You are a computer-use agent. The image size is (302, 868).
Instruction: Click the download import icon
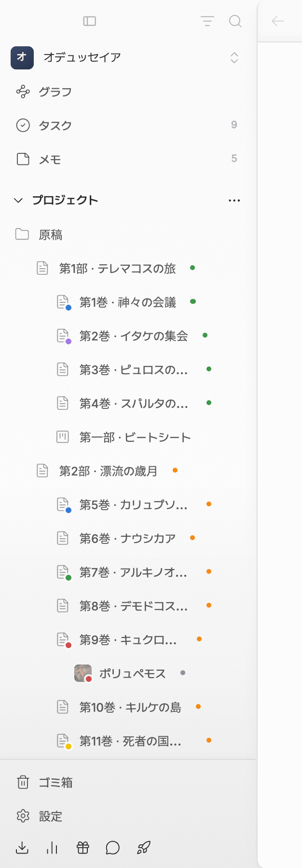click(x=22, y=848)
